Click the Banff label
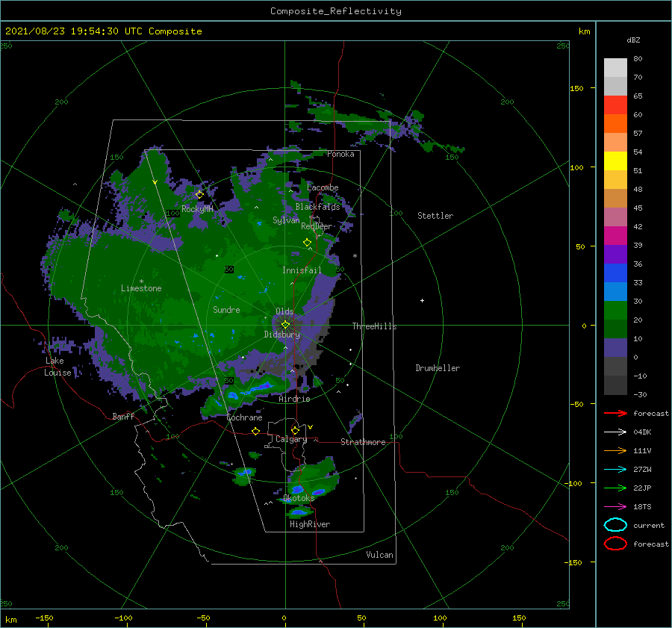This screenshot has height=628, width=672. [123, 416]
